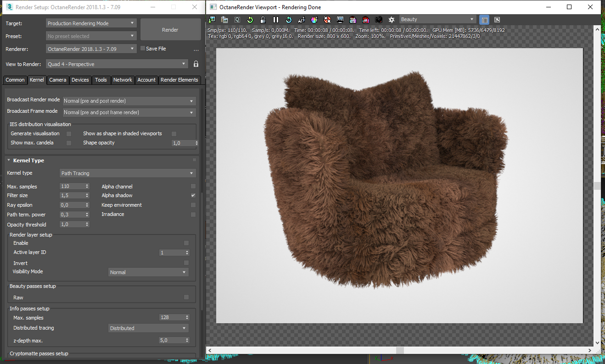Open the Beauty render pass dropdown
The height and width of the screenshot is (364, 605).
(x=437, y=19)
